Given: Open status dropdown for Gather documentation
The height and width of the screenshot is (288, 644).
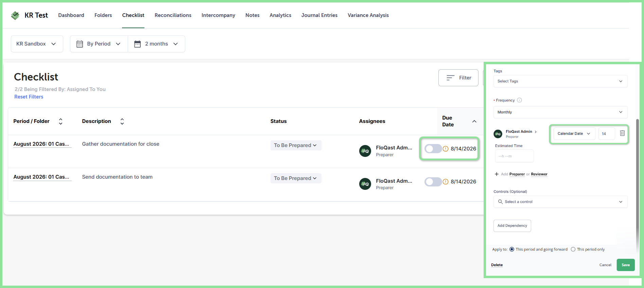Looking at the screenshot, I should click(296, 145).
